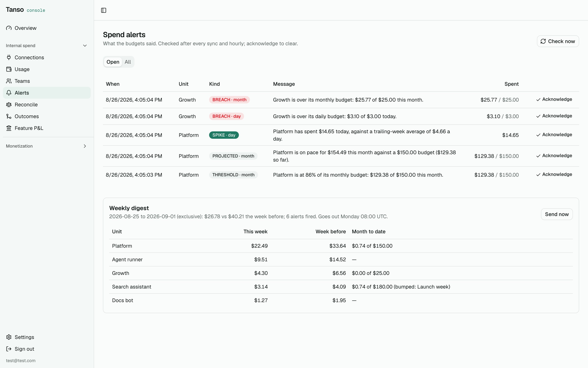Acknowledge the Platform projected month alert
This screenshot has width=588, height=368.
[554, 155]
